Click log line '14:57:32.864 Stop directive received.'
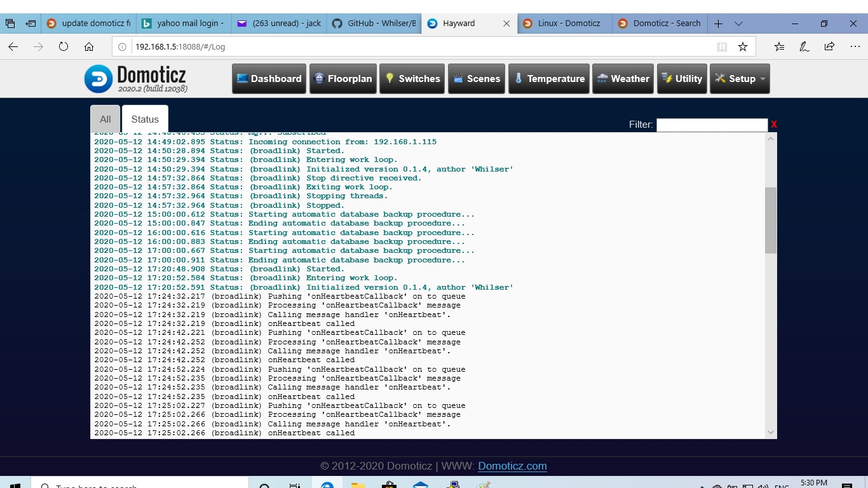This screenshot has width=868, height=488. pos(258,178)
